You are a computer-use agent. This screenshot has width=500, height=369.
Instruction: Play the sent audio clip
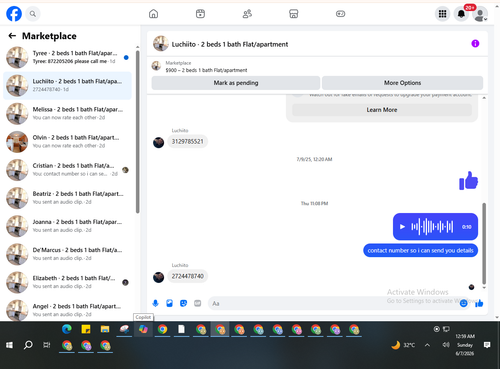tap(402, 227)
